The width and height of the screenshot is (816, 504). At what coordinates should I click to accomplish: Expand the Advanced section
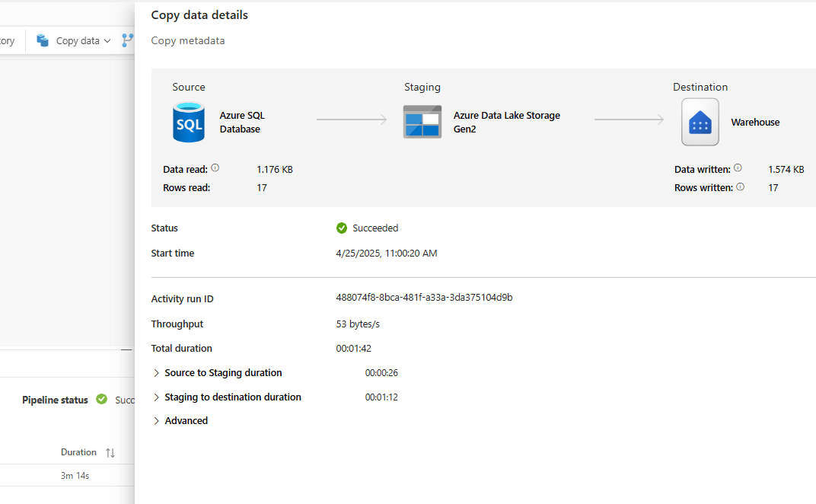coord(157,421)
